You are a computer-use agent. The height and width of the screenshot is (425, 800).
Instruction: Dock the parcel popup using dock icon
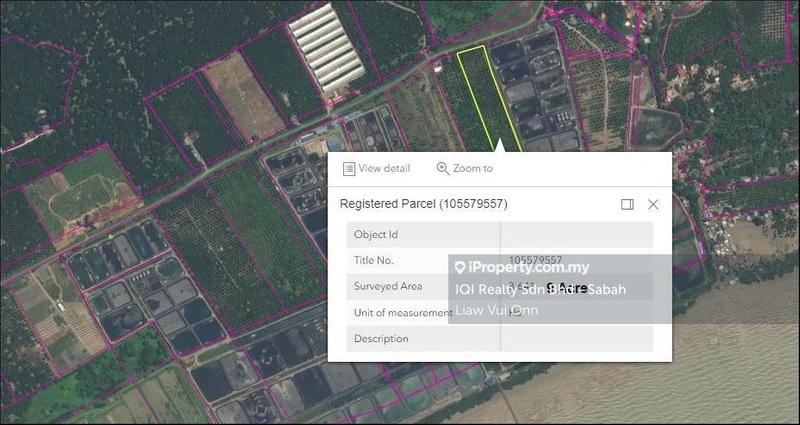[627, 204]
